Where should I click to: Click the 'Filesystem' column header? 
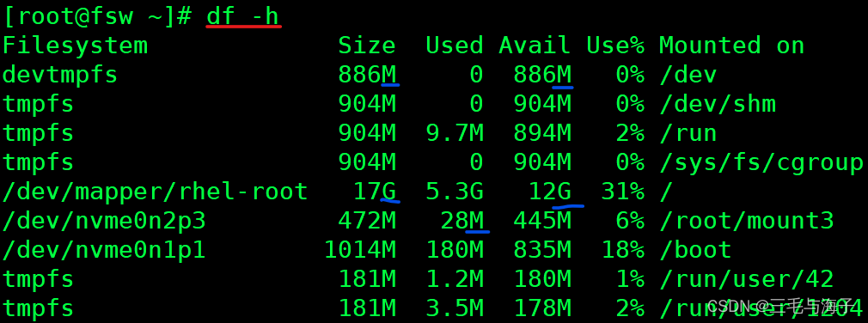click(76, 46)
